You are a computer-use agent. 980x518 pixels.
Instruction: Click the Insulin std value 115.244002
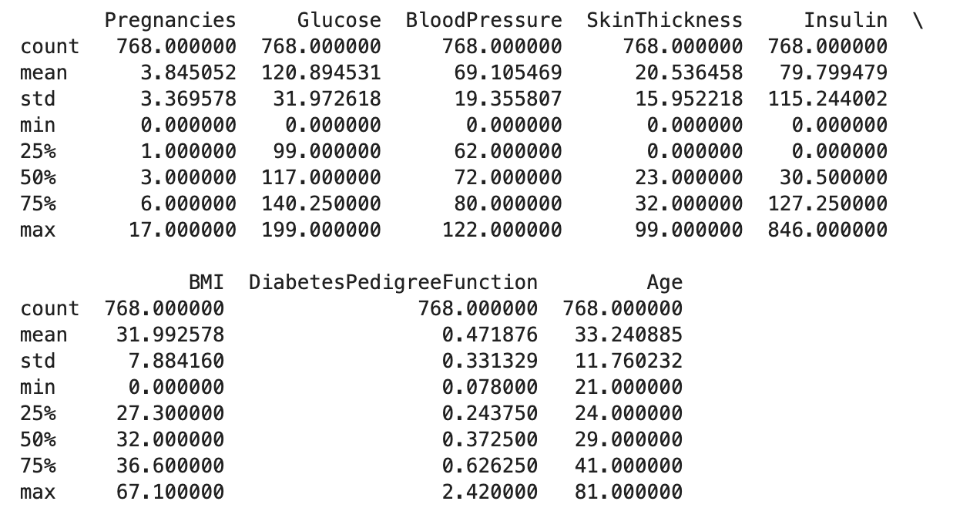point(827,99)
